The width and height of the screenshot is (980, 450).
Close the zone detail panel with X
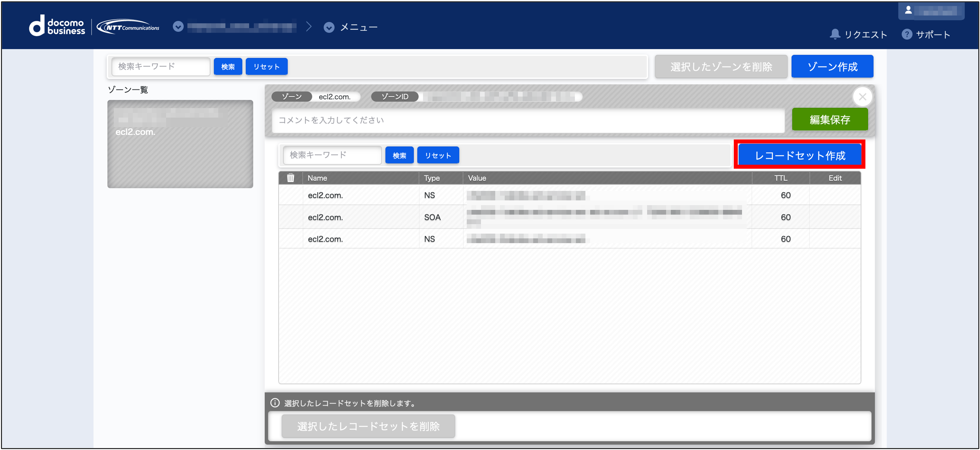862,97
